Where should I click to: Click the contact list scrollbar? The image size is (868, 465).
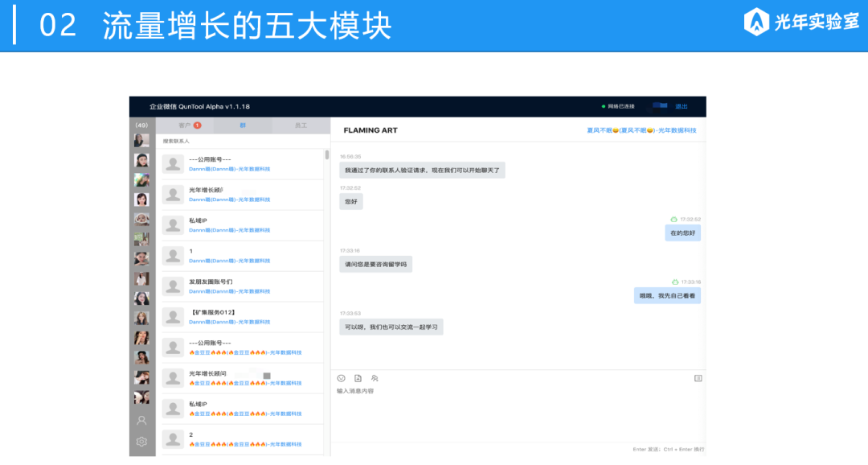click(x=326, y=155)
